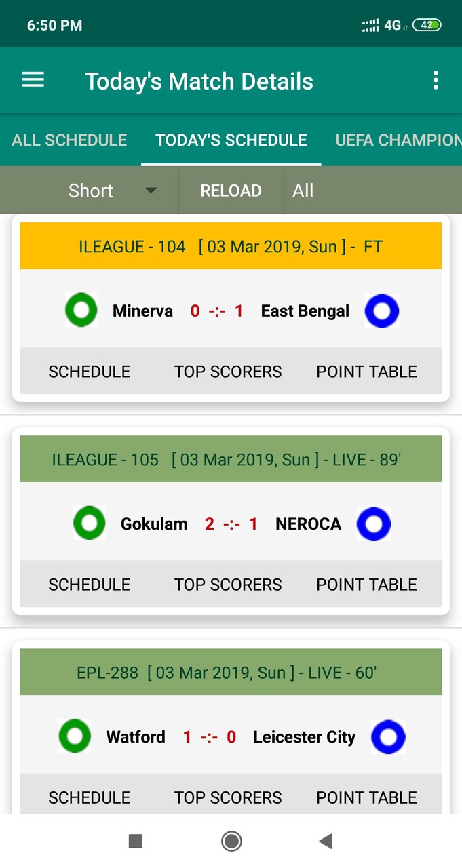Expand the Short view-mode dropdown
The image size is (462, 868).
point(112,191)
